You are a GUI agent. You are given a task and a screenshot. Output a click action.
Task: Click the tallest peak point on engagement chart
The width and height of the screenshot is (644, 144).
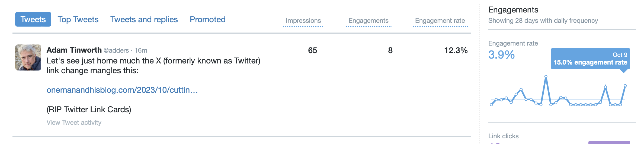pos(546,76)
